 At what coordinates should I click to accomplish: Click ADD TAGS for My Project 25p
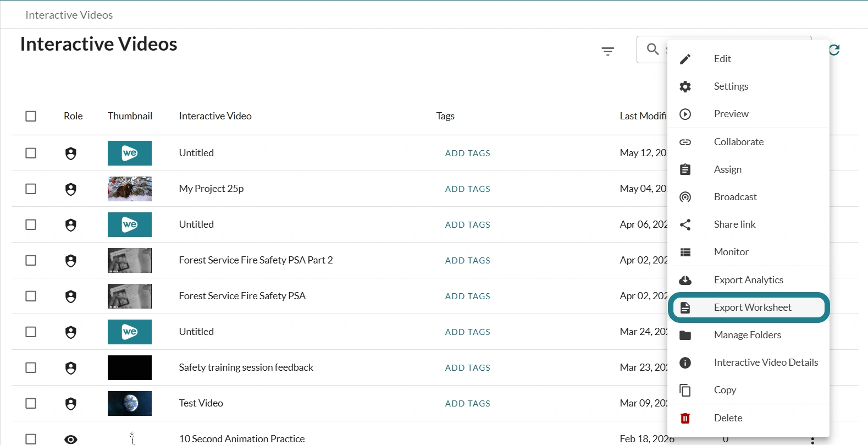[467, 189]
